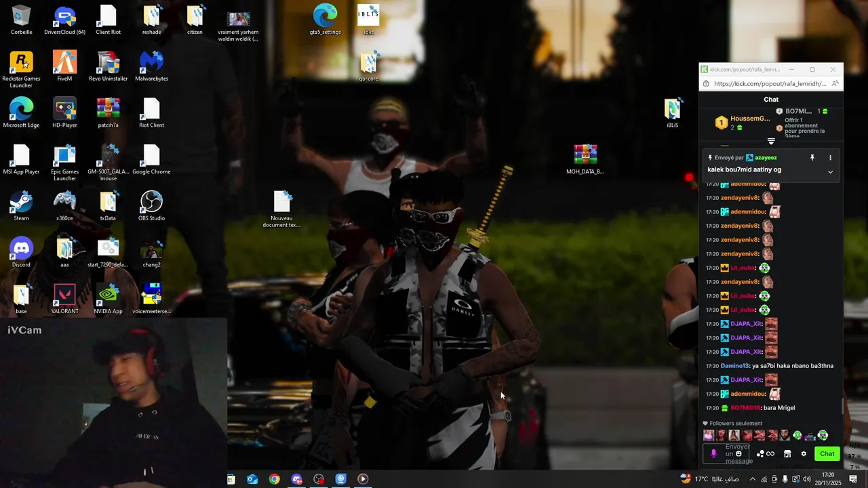The image size is (868, 488).
Task: Collapse the leaderboard using the expander handle
Action: pos(771,142)
